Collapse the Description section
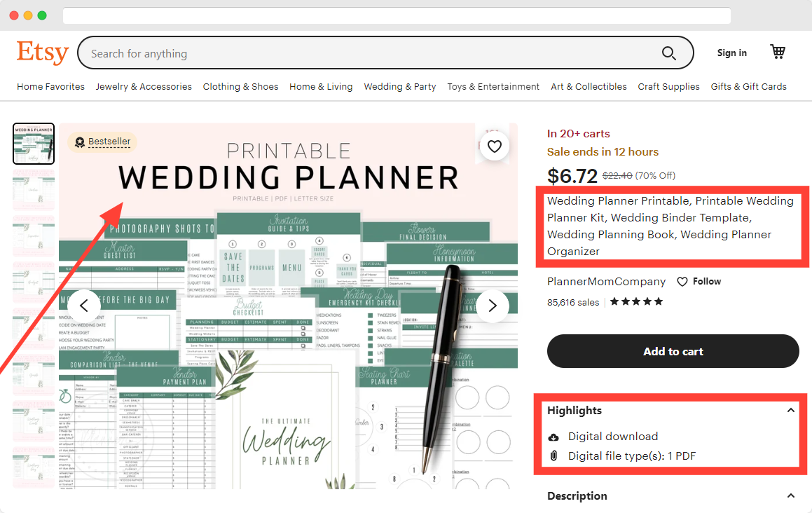Viewport: 812px width, 513px height. [790, 496]
